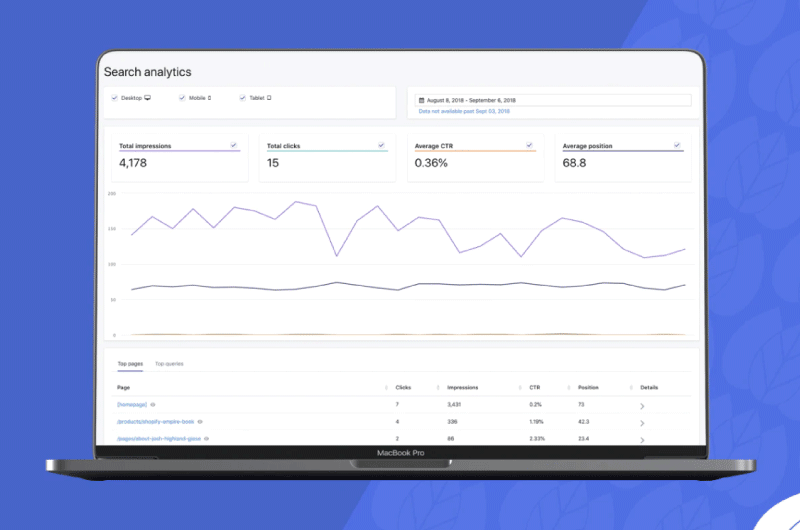The height and width of the screenshot is (530, 800).
Task: Click sort arrows between Impressions and CTR headers
Action: coord(520,388)
